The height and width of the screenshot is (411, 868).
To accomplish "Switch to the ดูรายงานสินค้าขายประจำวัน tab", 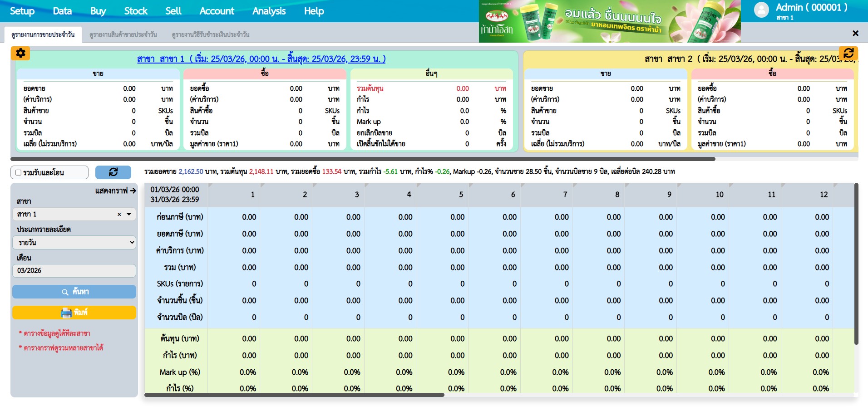I will pyautogui.click(x=123, y=34).
